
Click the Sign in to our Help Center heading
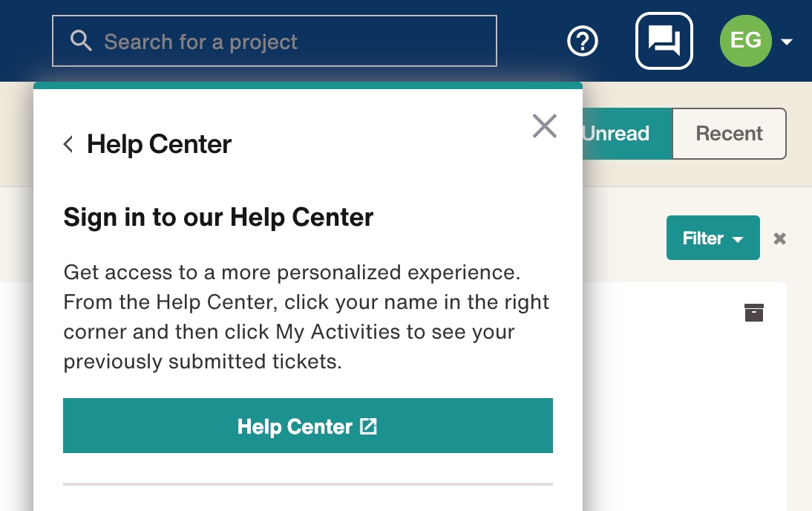tap(218, 218)
